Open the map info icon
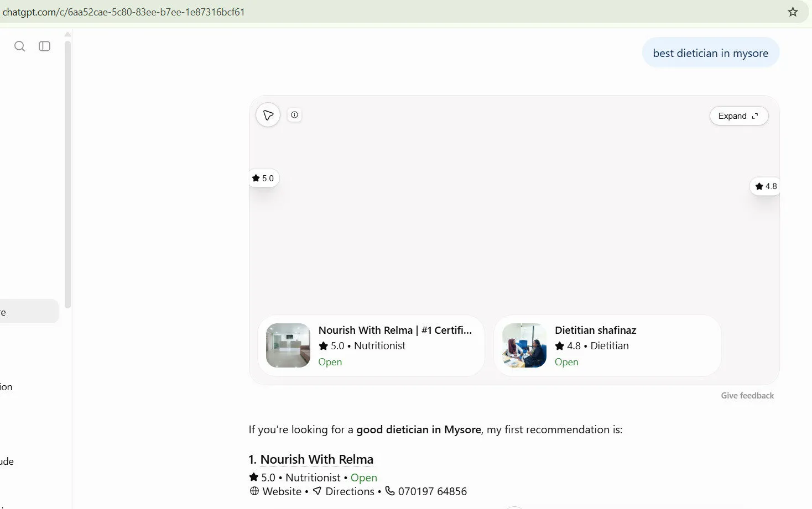The image size is (812, 509). tap(294, 115)
